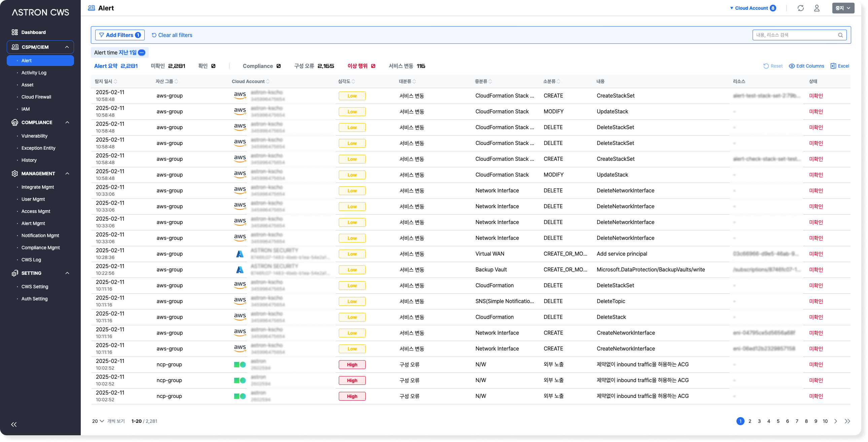Change rows-per-page 20 dropdown
868x442 pixels.
[x=98, y=421]
